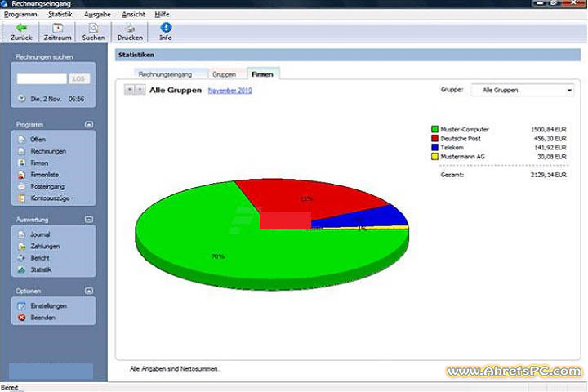Viewport: 588px width, 392px height.
Task: Open the Statistik menu
Action: point(60,14)
